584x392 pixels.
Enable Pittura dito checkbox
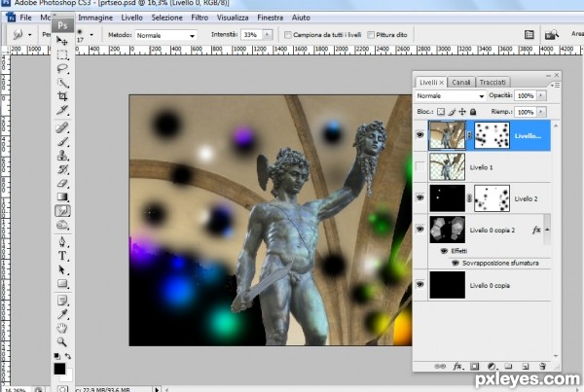pyautogui.click(x=371, y=35)
